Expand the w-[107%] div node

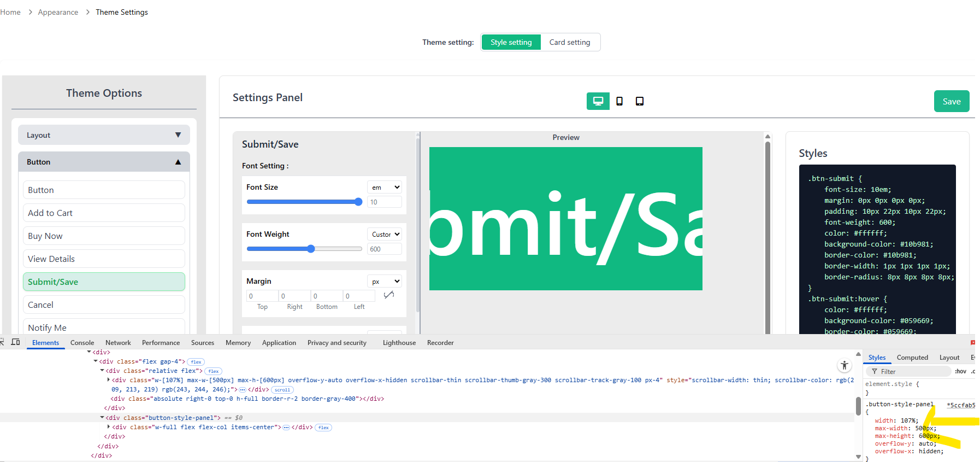point(109,380)
